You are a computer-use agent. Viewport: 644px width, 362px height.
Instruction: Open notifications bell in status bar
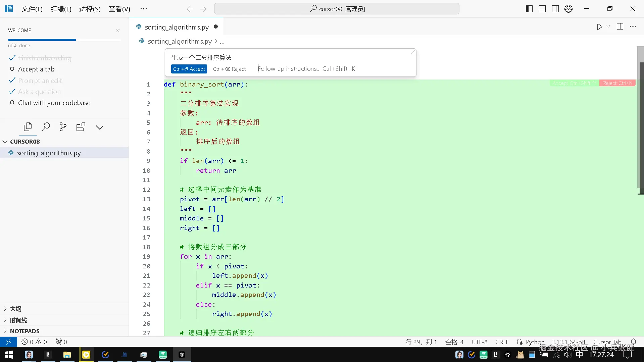click(x=633, y=342)
